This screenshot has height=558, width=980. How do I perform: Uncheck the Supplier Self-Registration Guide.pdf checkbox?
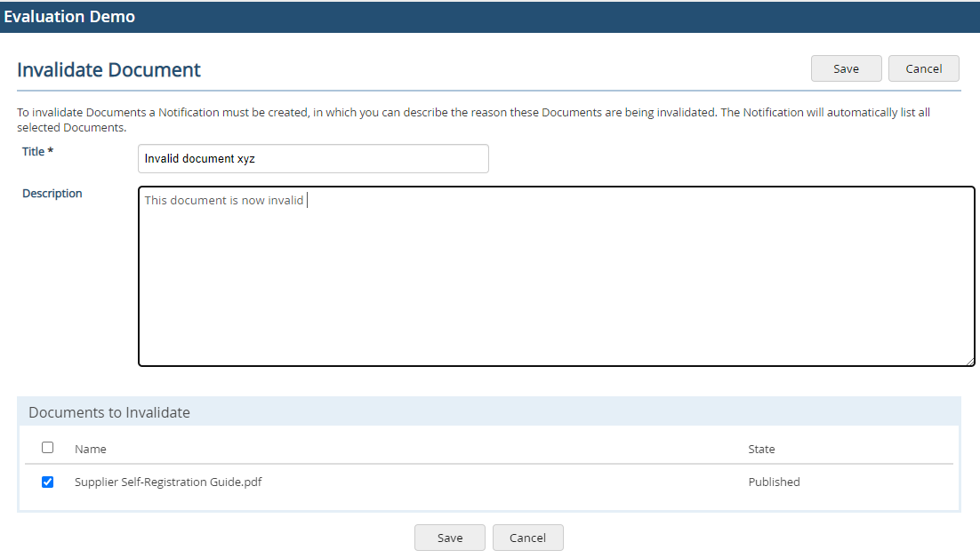click(x=47, y=482)
